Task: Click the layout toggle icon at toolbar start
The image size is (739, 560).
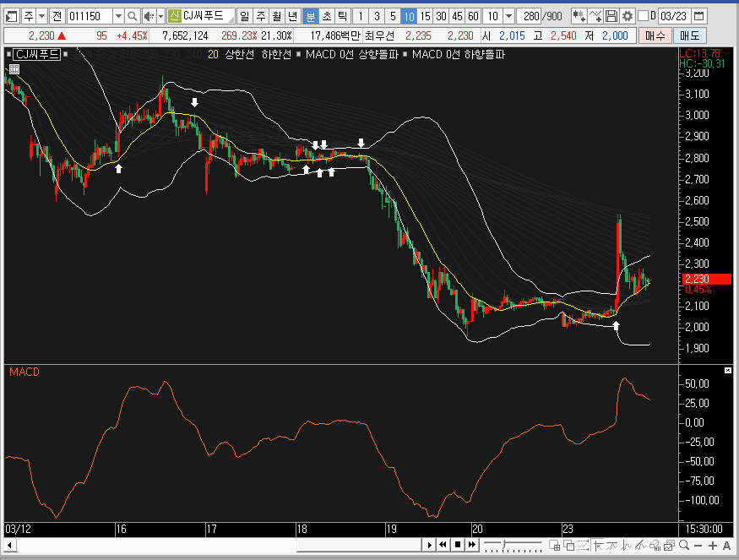Action: (x=11, y=17)
